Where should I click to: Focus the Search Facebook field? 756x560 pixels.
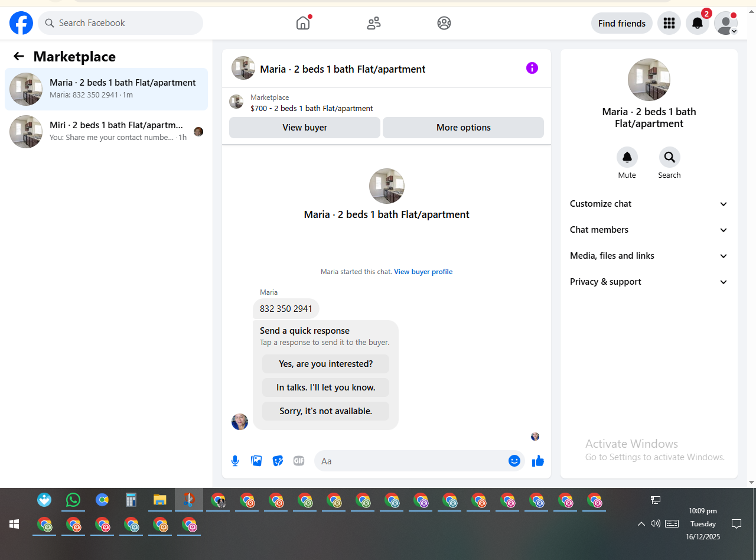(120, 23)
